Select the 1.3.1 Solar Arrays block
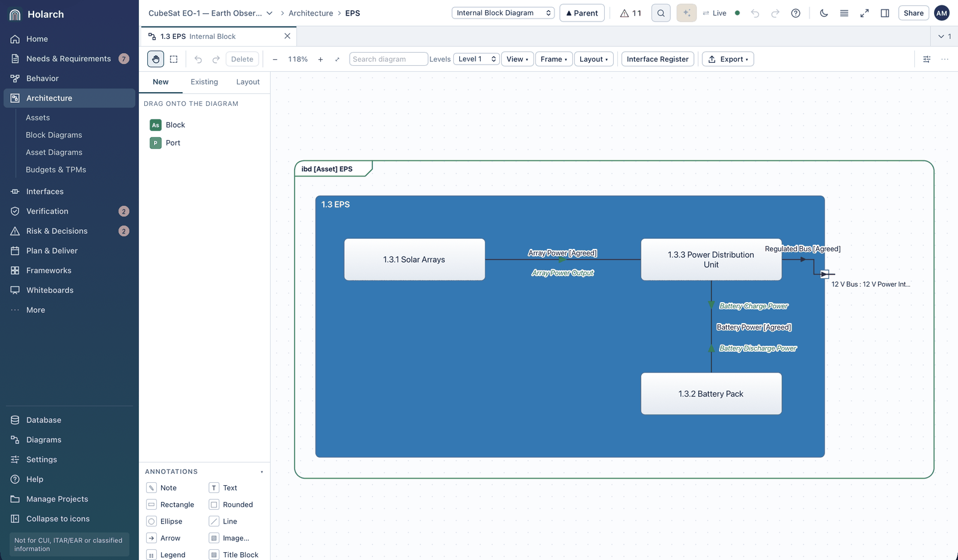958x560 pixels. pos(414,260)
